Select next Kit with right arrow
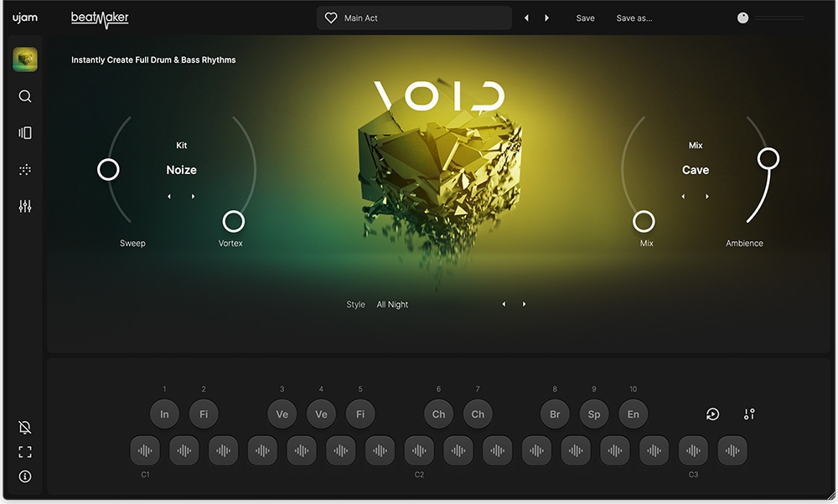This screenshot has width=838, height=504. (193, 197)
